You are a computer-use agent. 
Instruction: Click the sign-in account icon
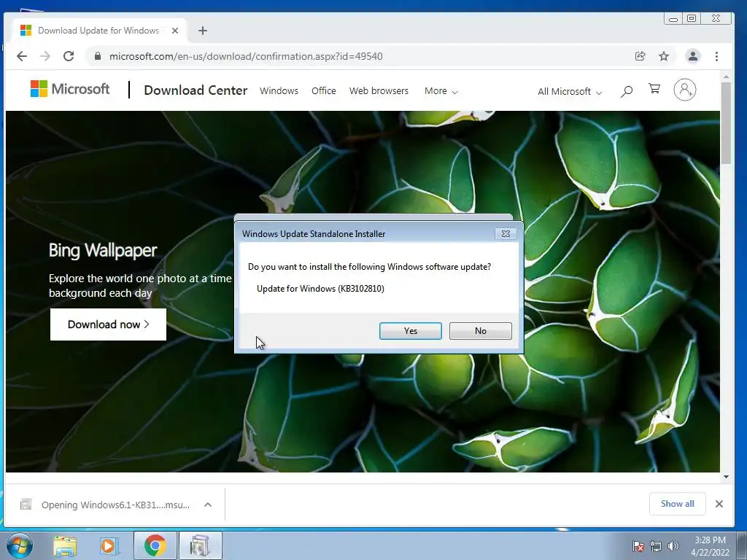tap(684, 90)
